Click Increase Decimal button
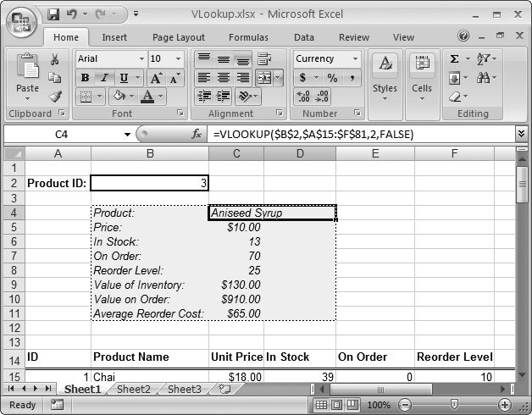 (x=302, y=97)
